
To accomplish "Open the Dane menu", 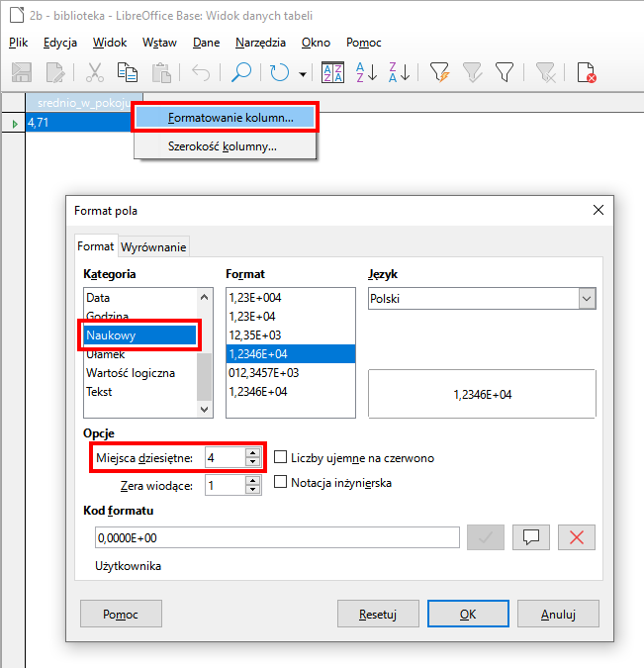I will point(206,43).
